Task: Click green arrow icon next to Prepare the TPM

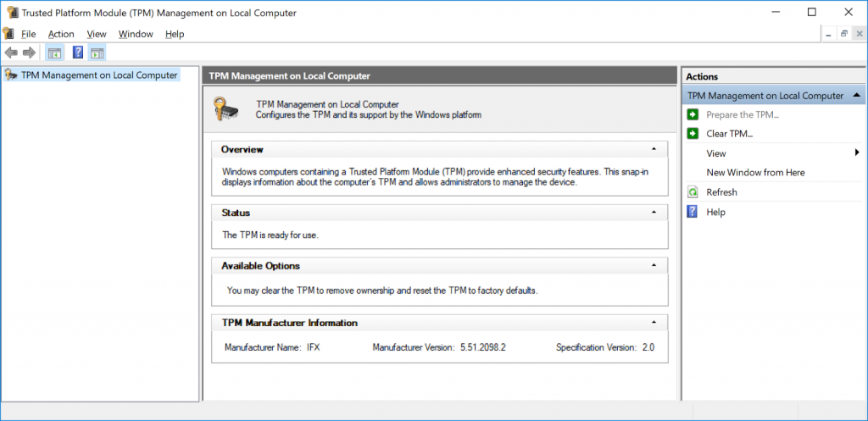Action: (x=693, y=114)
